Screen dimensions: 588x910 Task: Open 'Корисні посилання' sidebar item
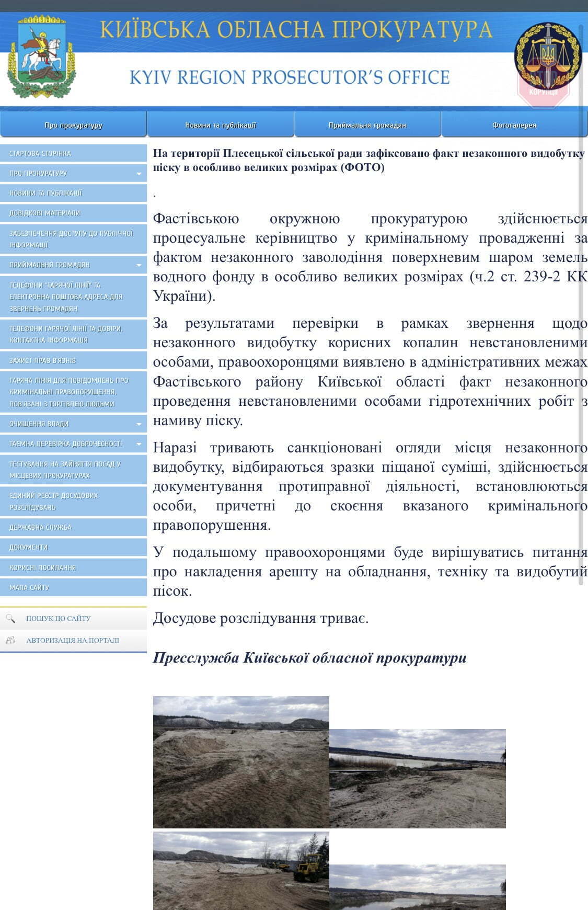point(73,567)
